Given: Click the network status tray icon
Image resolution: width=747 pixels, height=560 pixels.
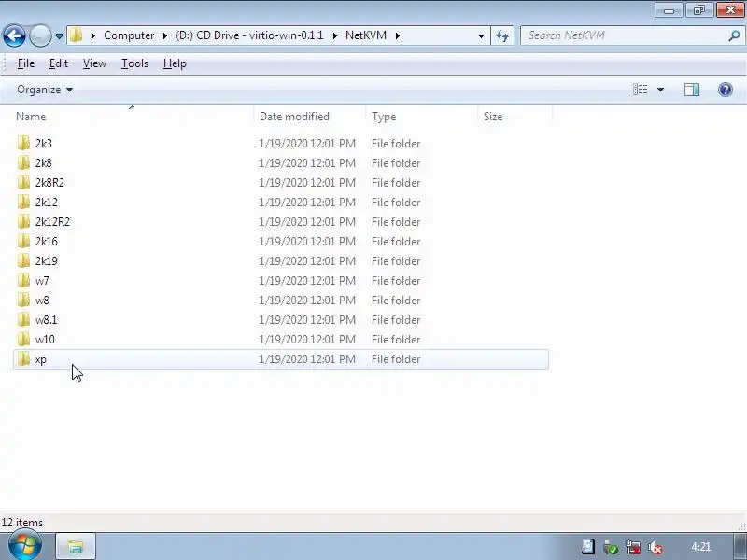Looking at the screenshot, I should point(633,547).
